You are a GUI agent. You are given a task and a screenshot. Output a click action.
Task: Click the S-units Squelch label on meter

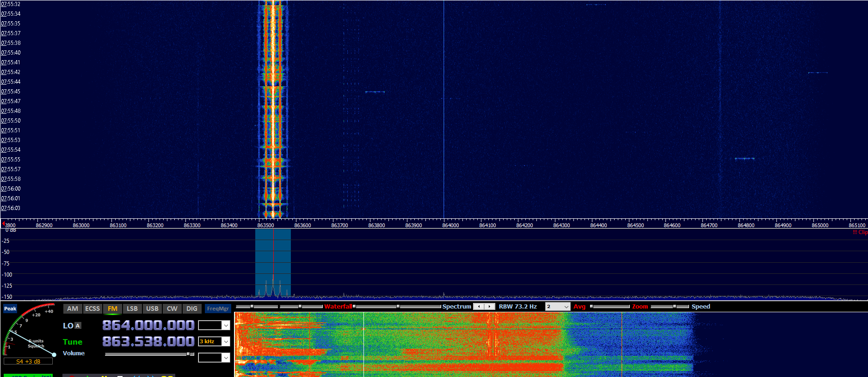(36, 343)
